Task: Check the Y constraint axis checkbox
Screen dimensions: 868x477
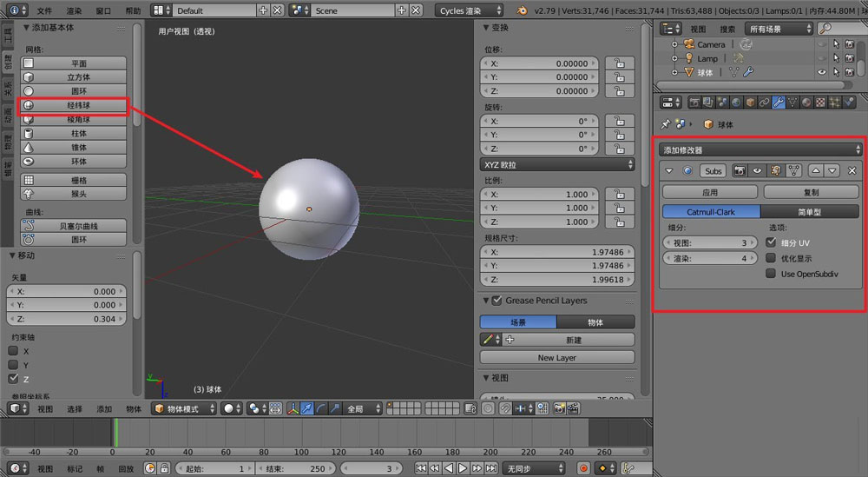Action: coord(13,365)
